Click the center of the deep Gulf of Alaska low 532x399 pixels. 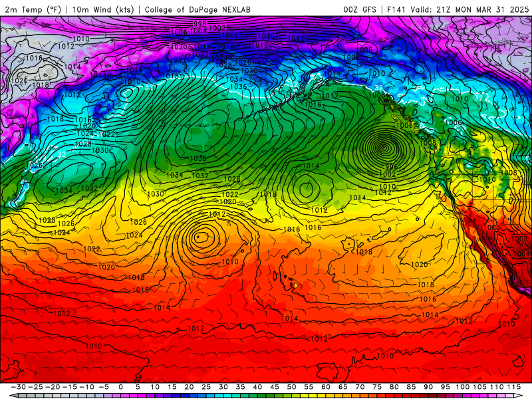384,147
